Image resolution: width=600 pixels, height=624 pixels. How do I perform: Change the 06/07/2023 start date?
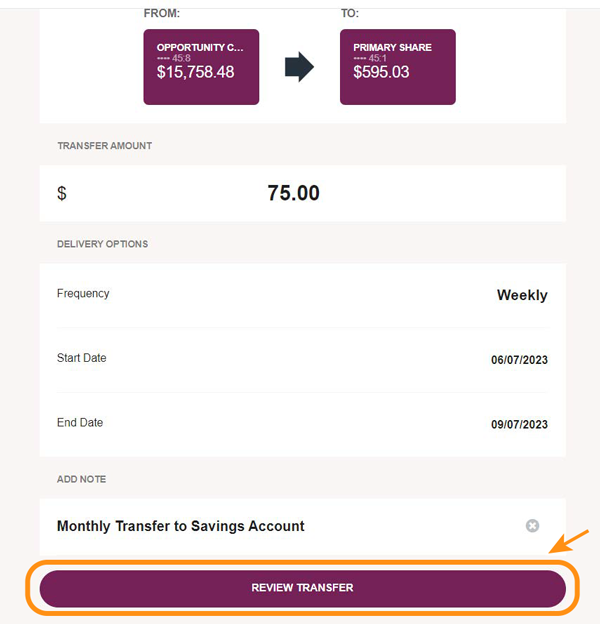click(519, 360)
